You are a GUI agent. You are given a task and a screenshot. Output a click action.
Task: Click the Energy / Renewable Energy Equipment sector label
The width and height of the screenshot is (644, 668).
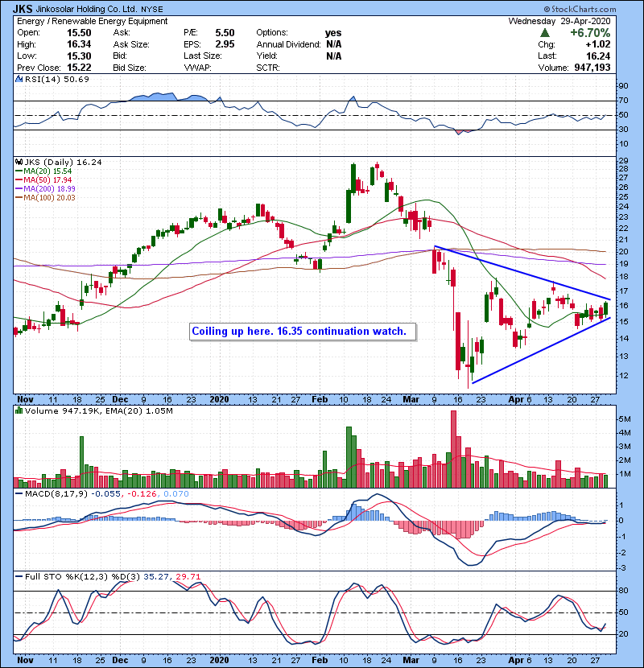point(92,21)
